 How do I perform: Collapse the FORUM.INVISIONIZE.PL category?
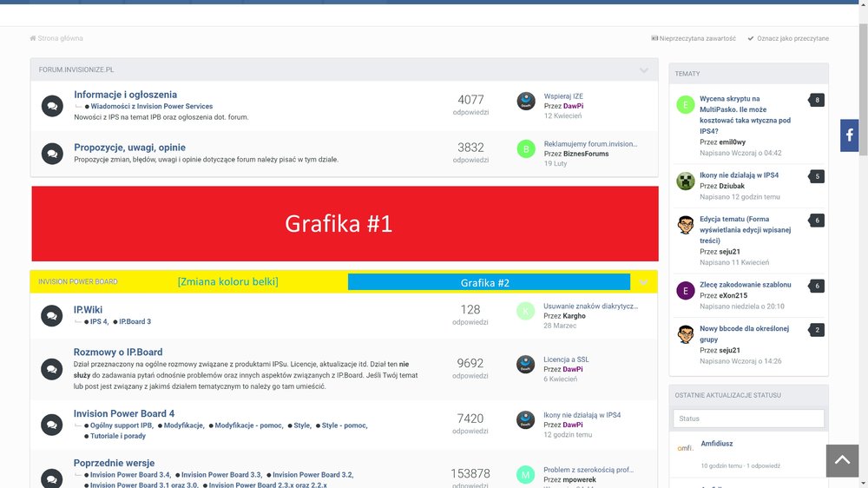644,70
